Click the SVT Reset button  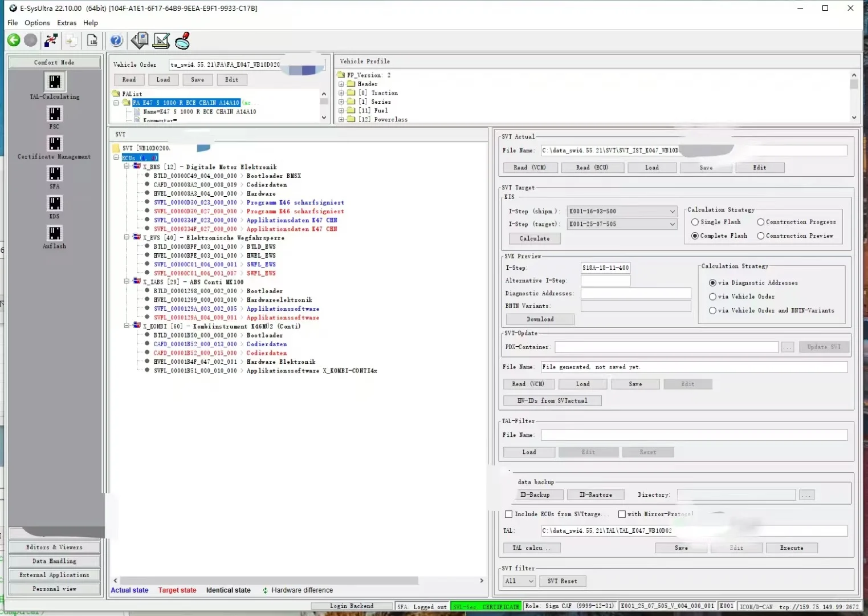point(562,581)
